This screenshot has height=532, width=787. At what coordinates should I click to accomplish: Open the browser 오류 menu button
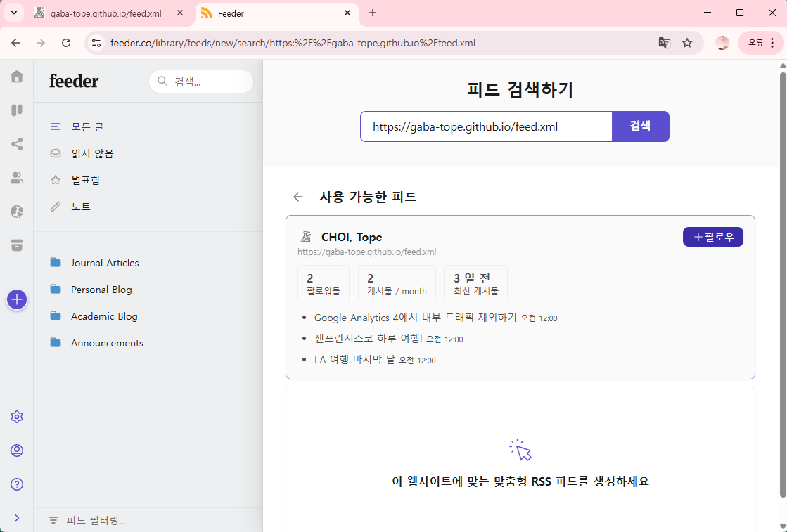[761, 43]
